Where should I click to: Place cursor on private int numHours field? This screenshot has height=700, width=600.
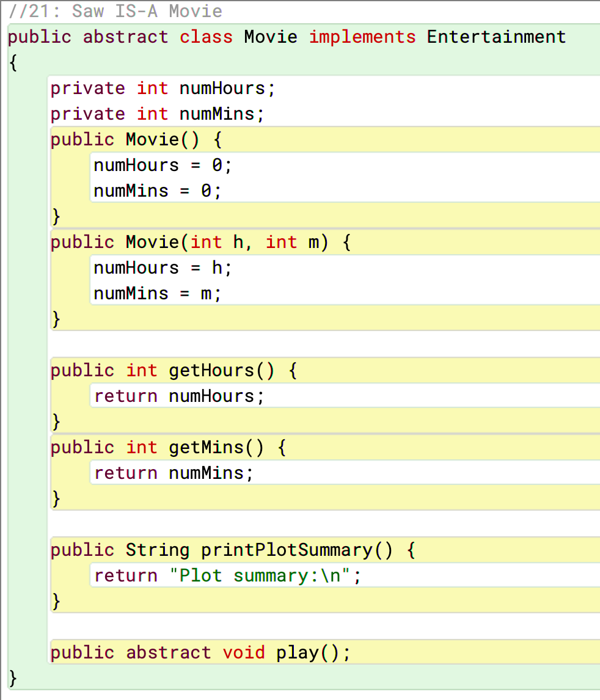163,89
